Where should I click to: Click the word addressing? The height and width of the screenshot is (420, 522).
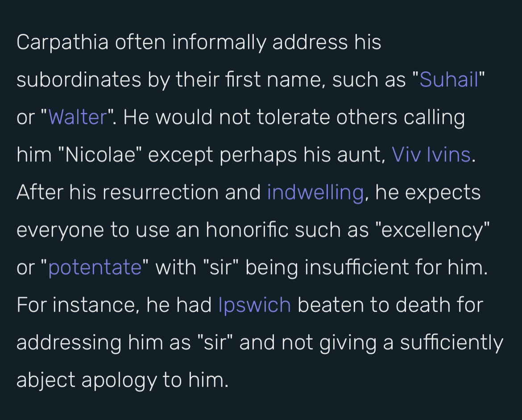pyautogui.click(x=69, y=343)
